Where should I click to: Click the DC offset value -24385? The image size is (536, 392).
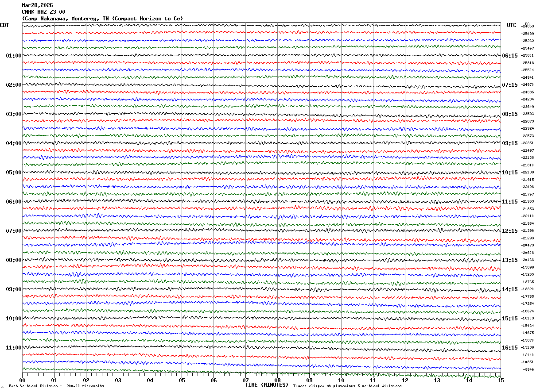pyautogui.click(x=527, y=92)
